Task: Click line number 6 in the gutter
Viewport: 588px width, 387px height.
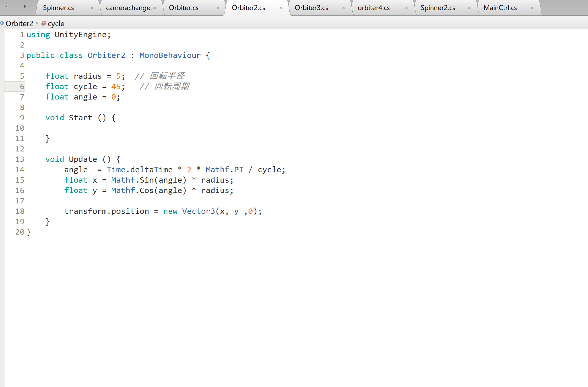Action: 22,87
